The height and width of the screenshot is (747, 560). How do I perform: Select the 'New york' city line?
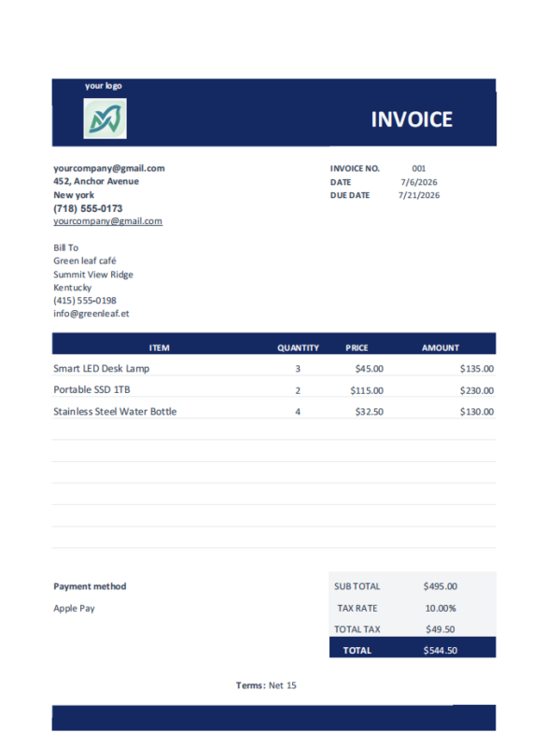click(x=74, y=195)
